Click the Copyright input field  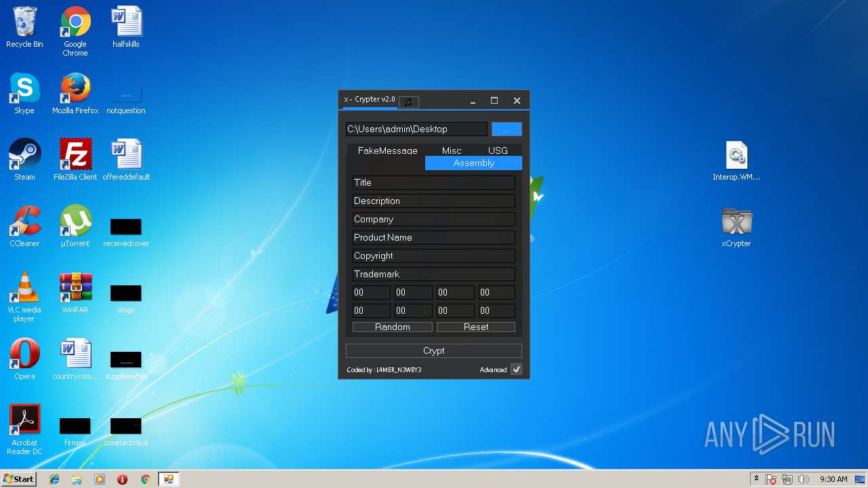coord(434,256)
